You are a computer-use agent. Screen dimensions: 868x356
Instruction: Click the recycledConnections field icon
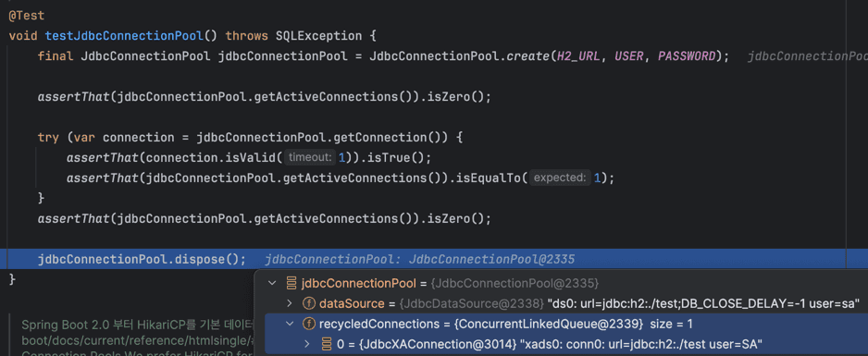pos(308,324)
